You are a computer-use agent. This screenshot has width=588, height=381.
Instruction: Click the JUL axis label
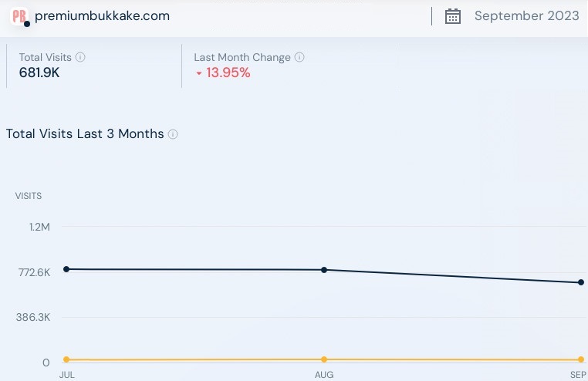point(66,375)
